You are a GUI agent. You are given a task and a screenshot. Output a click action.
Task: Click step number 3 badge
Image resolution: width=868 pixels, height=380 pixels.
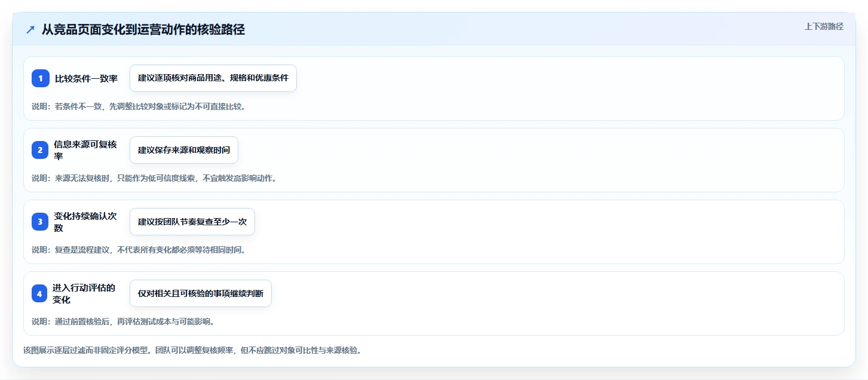(40, 222)
